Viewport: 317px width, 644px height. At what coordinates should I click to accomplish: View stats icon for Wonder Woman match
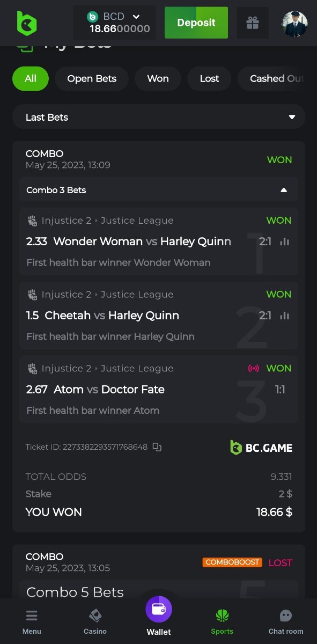(x=285, y=241)
